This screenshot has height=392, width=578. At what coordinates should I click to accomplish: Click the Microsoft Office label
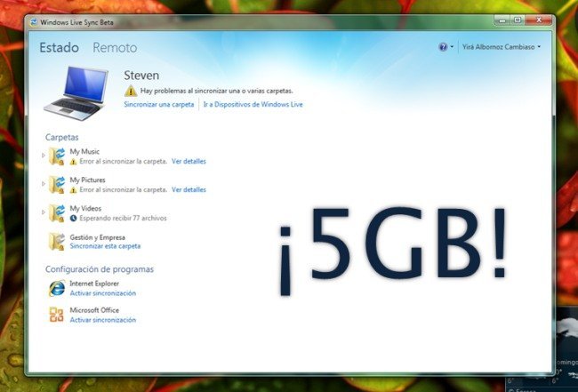click(x=94, y=310)
